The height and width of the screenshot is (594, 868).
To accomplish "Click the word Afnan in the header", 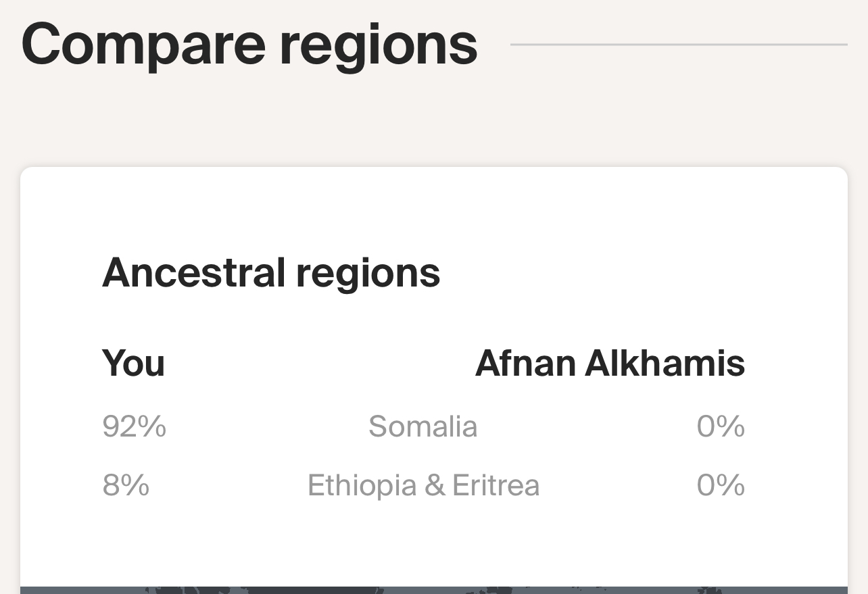I will tap(526, 363).
